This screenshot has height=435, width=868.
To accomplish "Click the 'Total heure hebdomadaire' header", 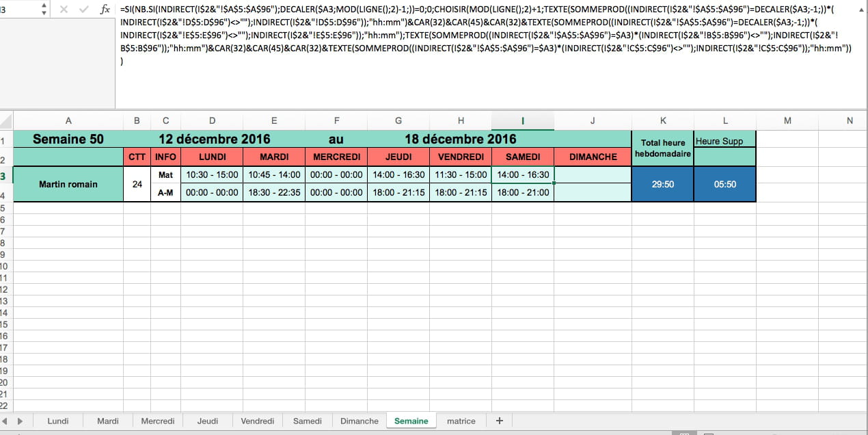I will tap(663, 148).
